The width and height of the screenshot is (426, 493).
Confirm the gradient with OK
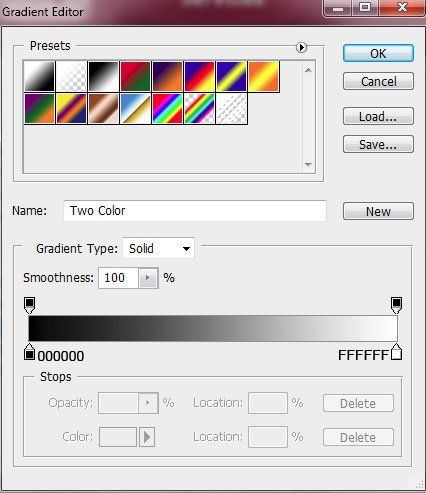click(x=378, y=53)
